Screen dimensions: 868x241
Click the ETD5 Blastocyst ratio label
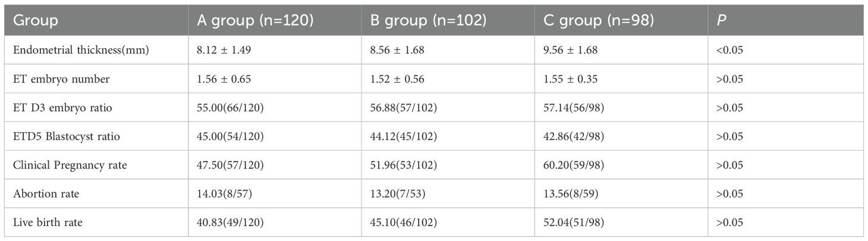pos(66,136)
